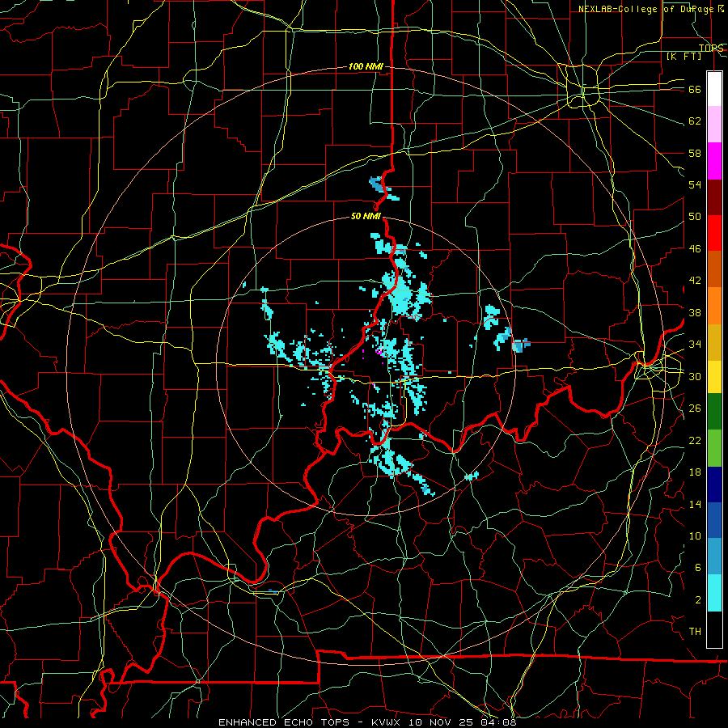Click the TOPS legend title
Viewport: 728px width, 728px height.
711,48
